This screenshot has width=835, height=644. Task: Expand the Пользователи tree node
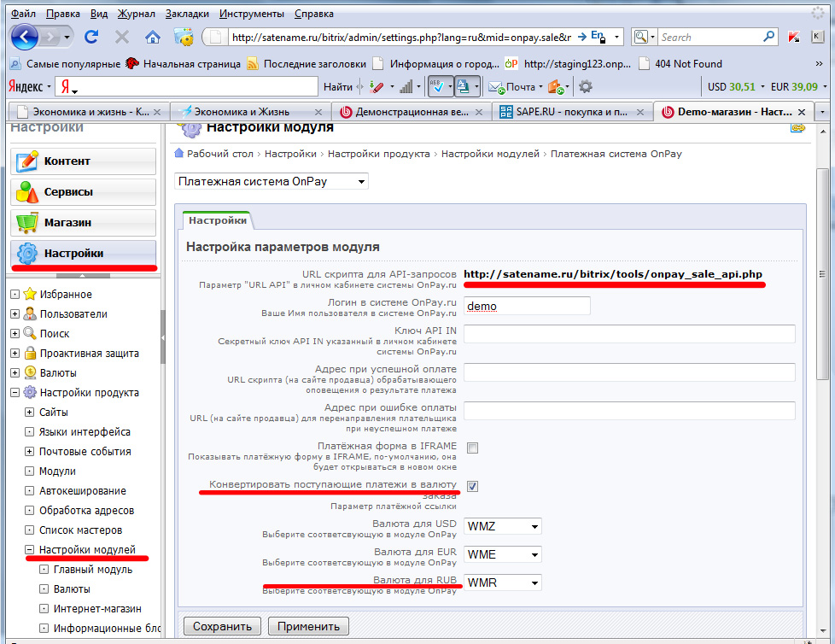click(x=15, y=314)
